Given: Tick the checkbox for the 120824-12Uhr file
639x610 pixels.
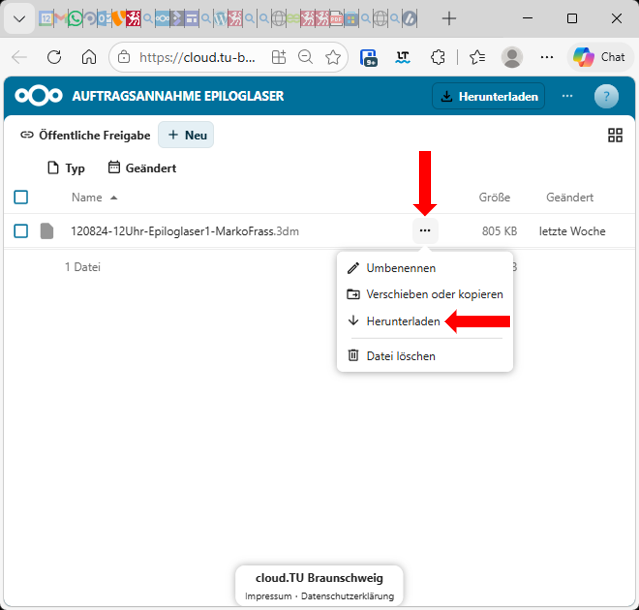Looking at the screenshot, I should [x=21, y=231].
